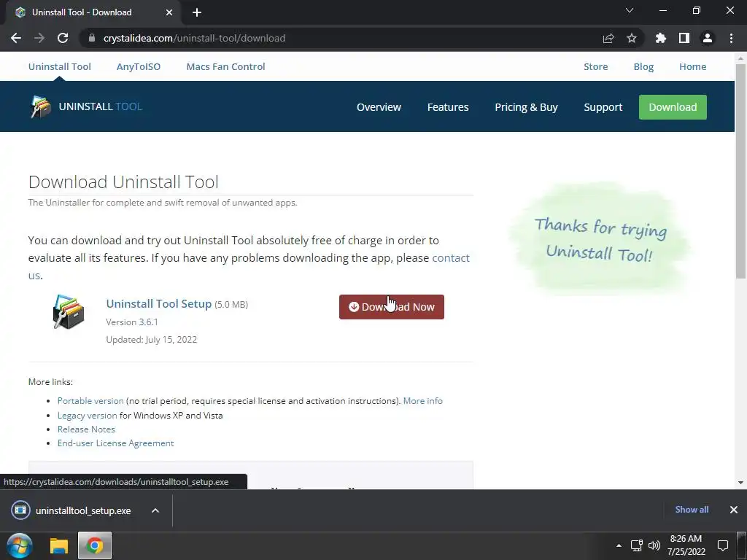Open the Extensions puzzle icon
This screenshot has width=747, height=560.
click(x=660, y=38)
